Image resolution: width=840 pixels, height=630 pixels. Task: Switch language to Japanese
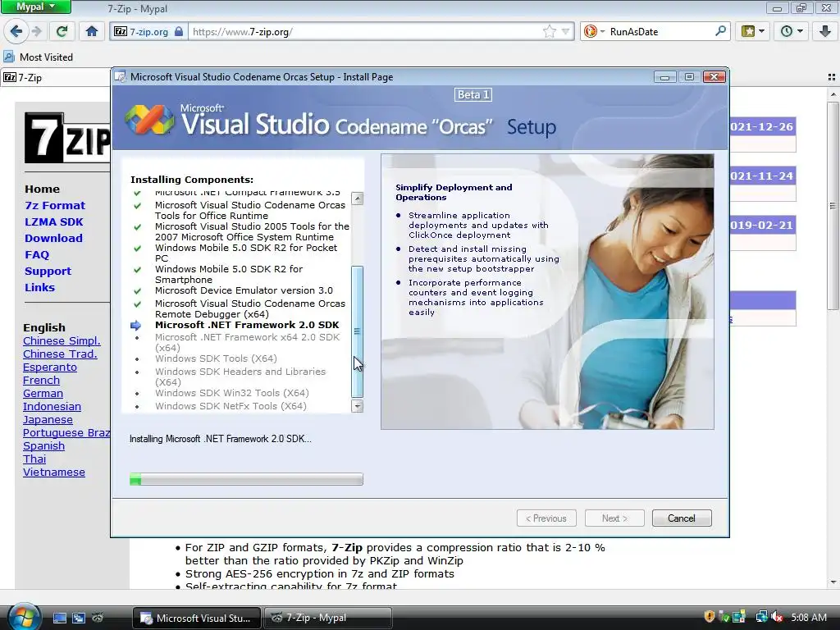(x=48, y=419)
